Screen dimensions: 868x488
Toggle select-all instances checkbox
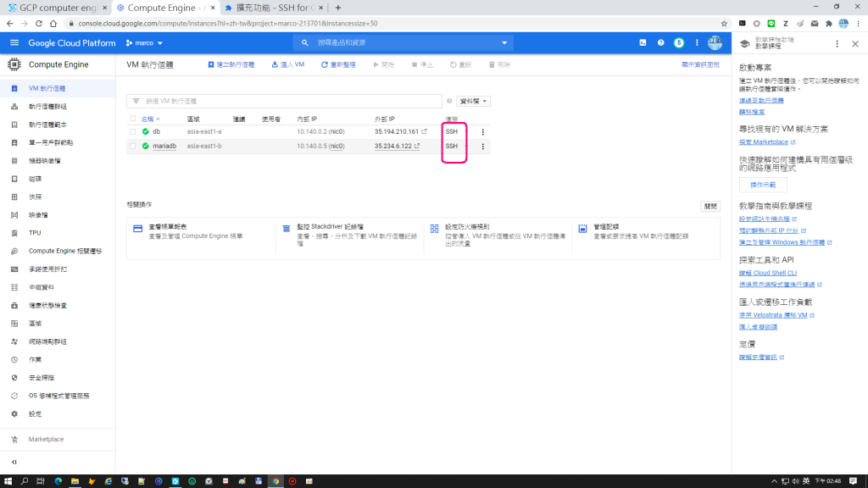click(x=132, y=119)
